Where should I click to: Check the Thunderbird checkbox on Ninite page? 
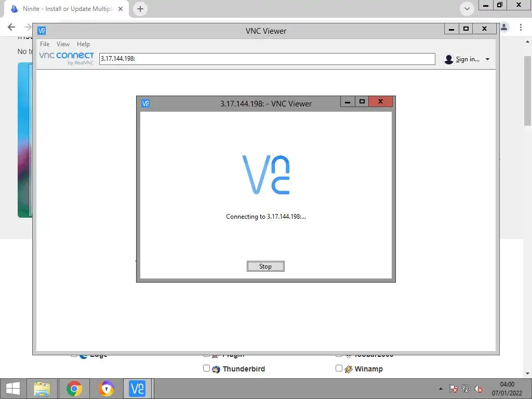click(206, 368)
